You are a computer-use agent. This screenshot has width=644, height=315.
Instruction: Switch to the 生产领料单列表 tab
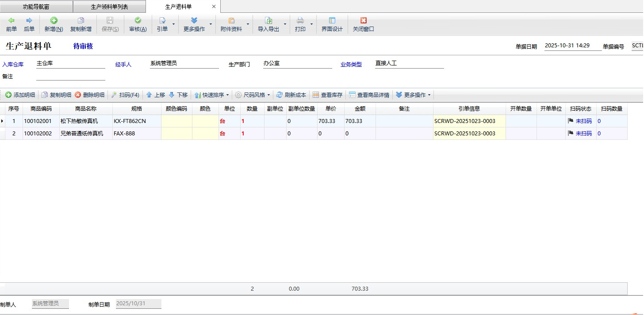tap(109, 7)
